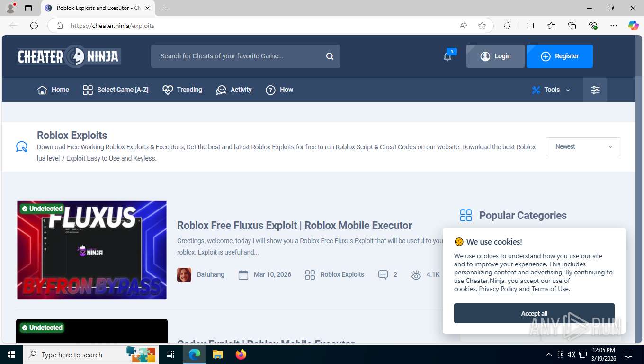This screenshot has width=644, height=364.
Task: Open the Trending page
Action: [182, 90]
